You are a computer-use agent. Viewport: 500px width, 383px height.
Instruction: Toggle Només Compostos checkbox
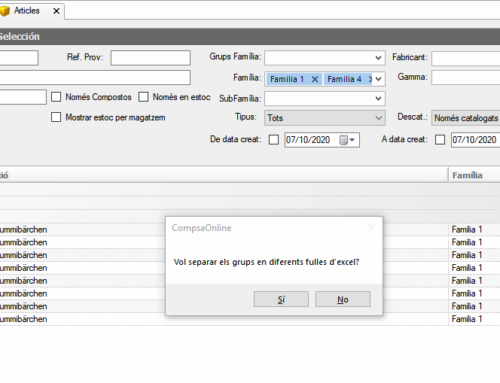tap(56, 97)
